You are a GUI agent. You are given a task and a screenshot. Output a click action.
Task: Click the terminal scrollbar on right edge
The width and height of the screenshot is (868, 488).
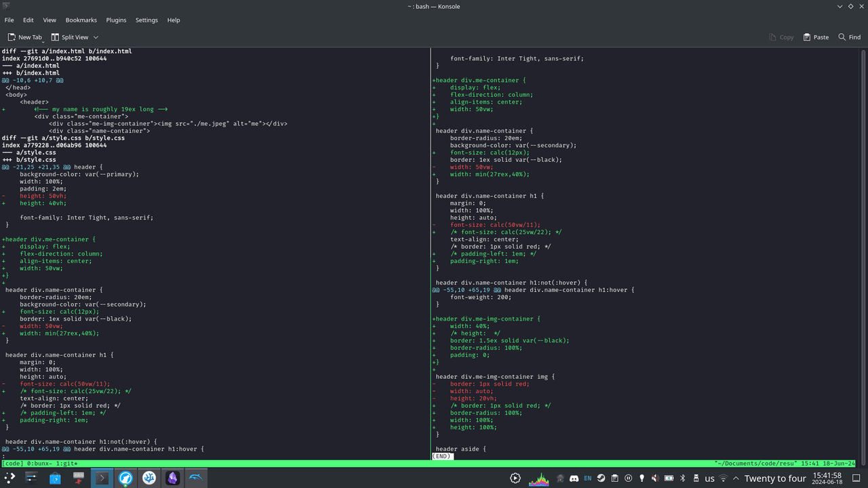(x=864, y=254)
